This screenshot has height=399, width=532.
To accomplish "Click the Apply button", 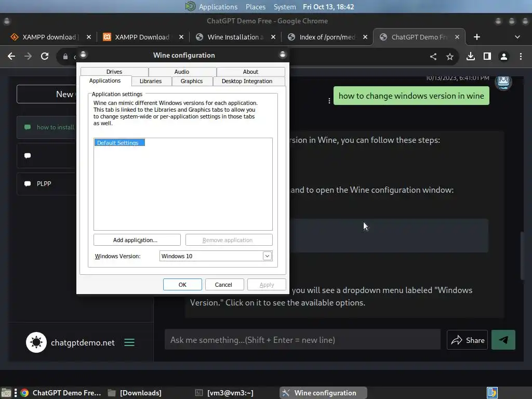I will tap(267, 285).
